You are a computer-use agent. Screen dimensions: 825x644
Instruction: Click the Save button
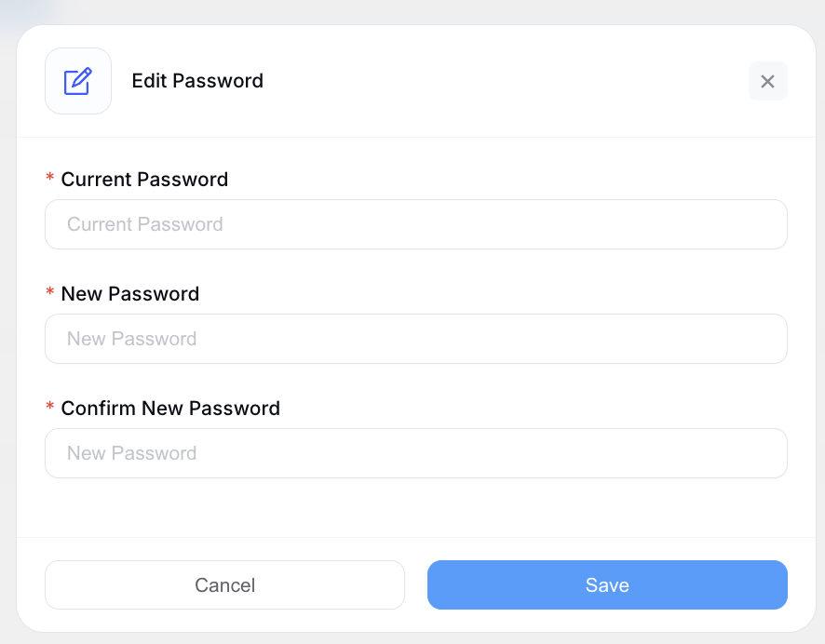coord(607,584)
